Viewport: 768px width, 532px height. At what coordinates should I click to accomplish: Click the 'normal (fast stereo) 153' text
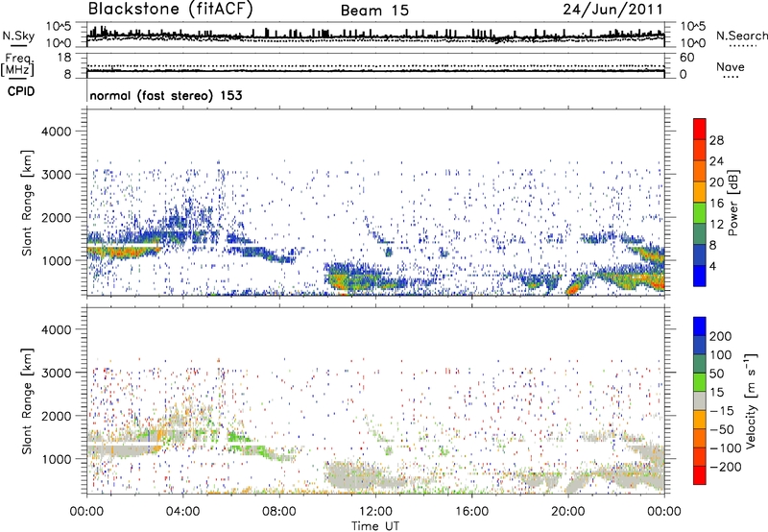166,95
